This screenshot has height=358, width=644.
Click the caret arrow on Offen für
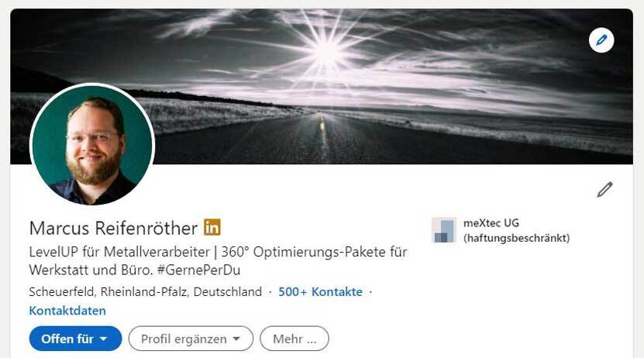pos(104,339)
